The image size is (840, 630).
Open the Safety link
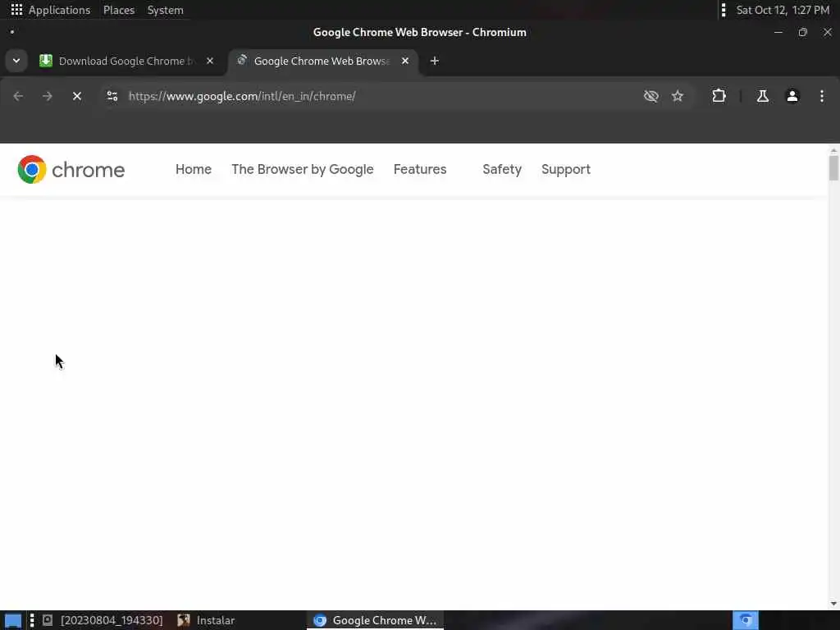tap(502, 169)
